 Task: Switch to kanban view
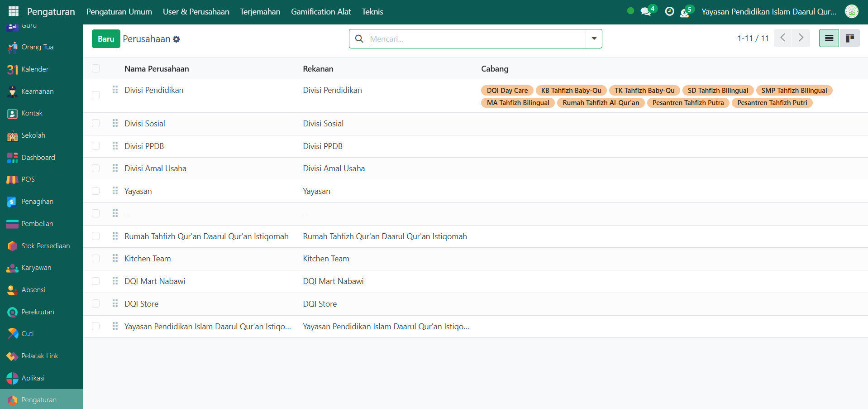tap(849, 38)
